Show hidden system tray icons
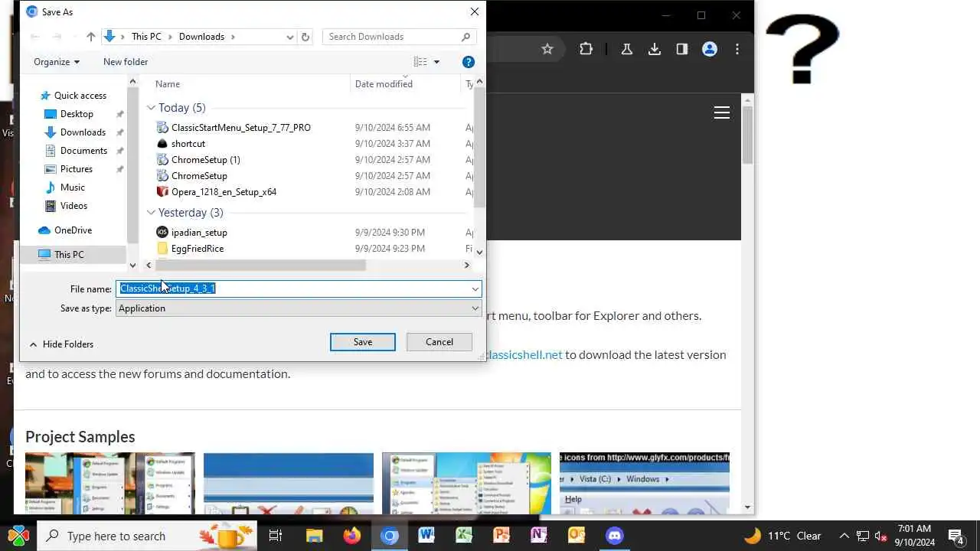The width and height of the screenshot is (980, 551). point(844,536)
